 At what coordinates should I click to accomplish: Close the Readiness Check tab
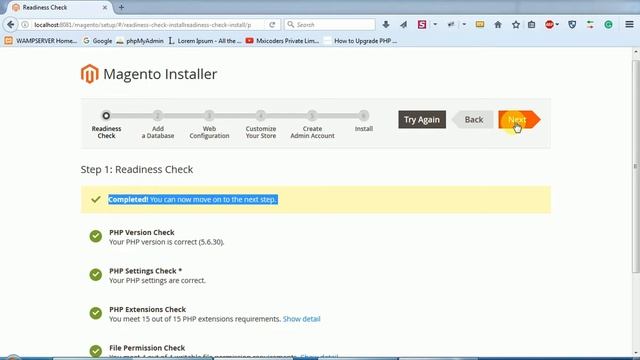pyautogui.click(x=105, y=7)
